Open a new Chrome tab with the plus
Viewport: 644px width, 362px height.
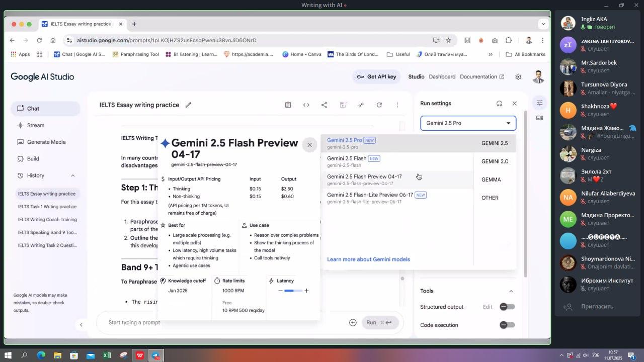point(134,24)
